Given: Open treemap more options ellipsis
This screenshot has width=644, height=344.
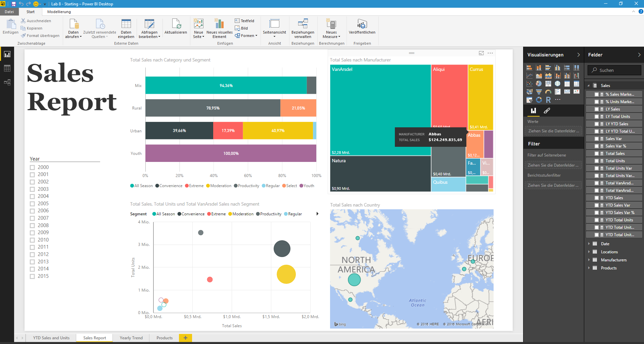Looking at the screenshot, I should click(490, 53).
